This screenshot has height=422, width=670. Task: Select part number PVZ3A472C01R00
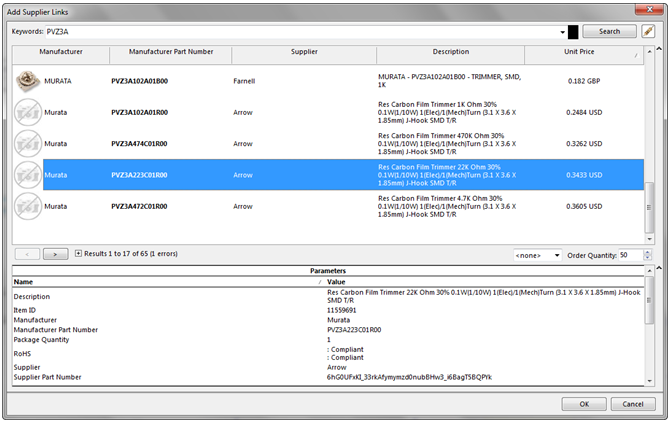[140, 206]
